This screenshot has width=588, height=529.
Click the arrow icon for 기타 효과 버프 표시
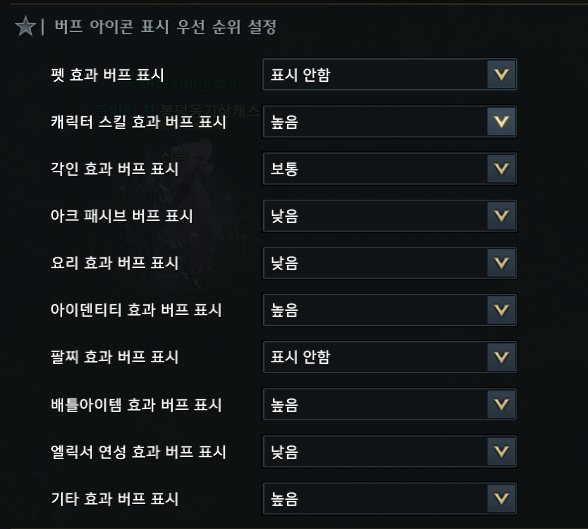pyautogui.click(x=501, y=498)
